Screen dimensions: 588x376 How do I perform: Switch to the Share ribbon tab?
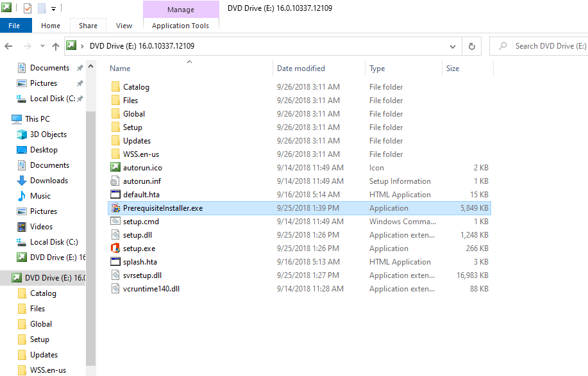pyautogui.click(x=88, y=26)
